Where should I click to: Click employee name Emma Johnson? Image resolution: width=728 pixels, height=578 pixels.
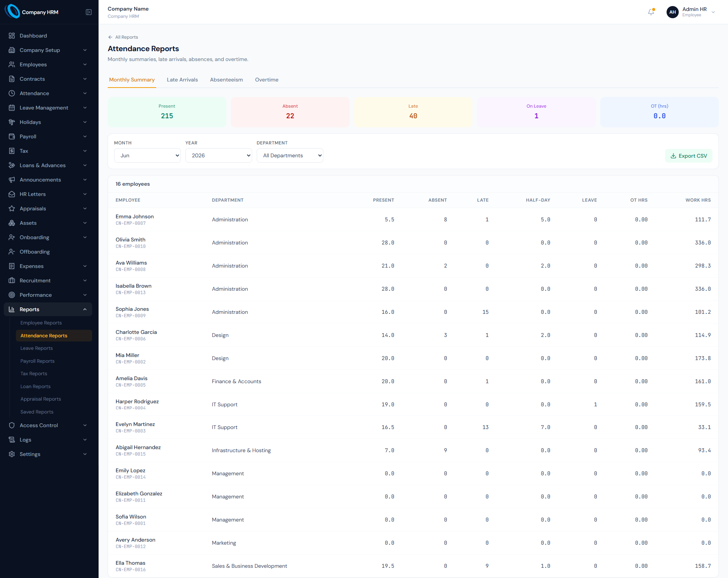pyautogui.click(x=135, y=216)
